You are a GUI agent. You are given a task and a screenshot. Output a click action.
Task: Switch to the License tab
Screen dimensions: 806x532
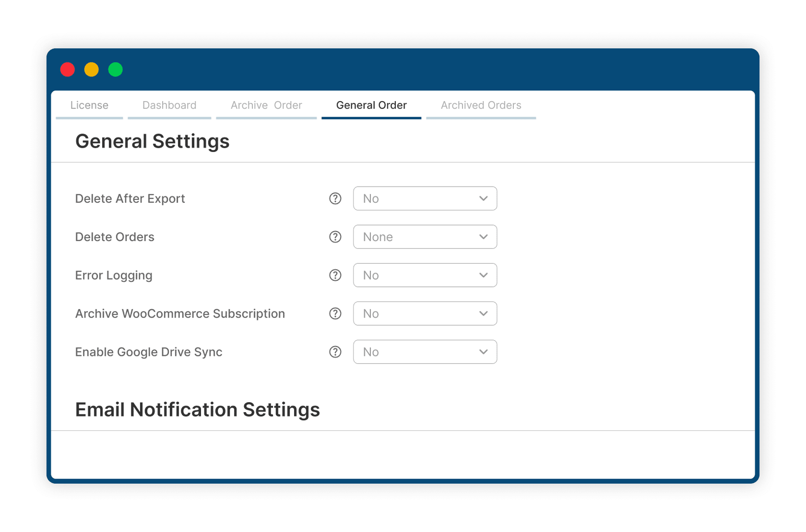pos(89,106)
